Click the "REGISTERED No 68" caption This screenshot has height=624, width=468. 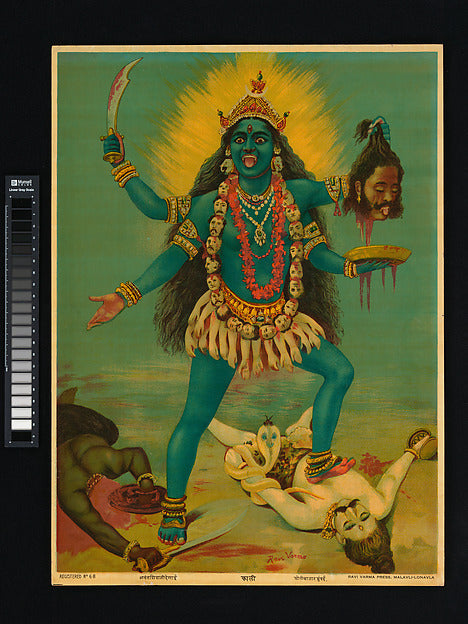click(78, 576)
